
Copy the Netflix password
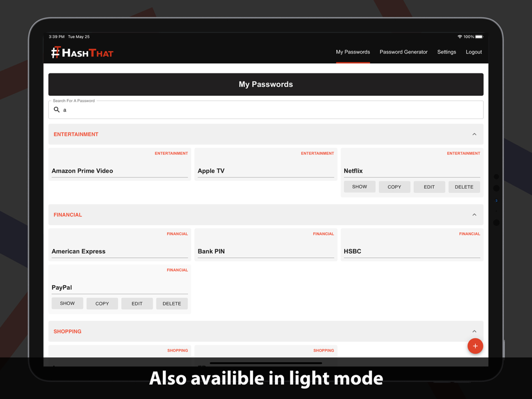point(394,187)
